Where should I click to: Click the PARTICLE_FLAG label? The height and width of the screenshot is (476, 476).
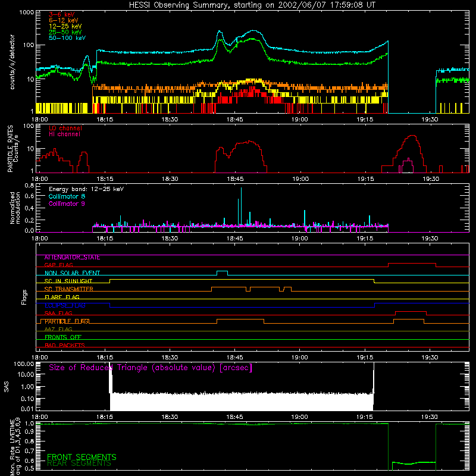[x=67, y=321]
